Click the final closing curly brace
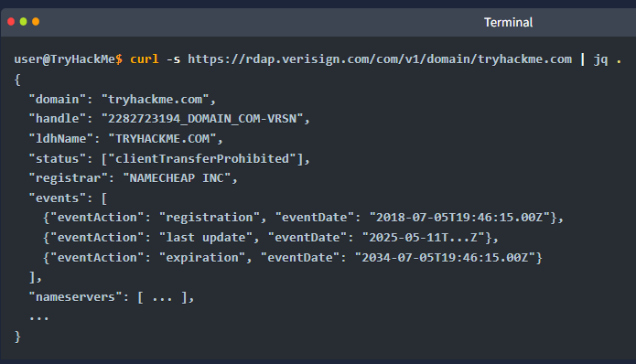 17,337
